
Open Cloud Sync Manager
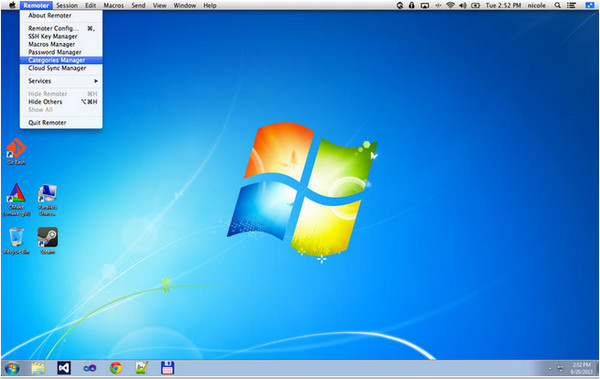click(x=61, y=68)
